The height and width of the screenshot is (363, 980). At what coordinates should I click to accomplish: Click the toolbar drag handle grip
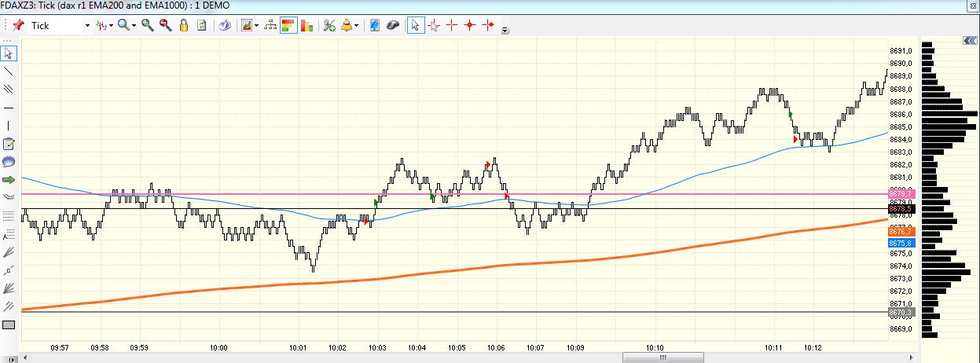point(4,25)
